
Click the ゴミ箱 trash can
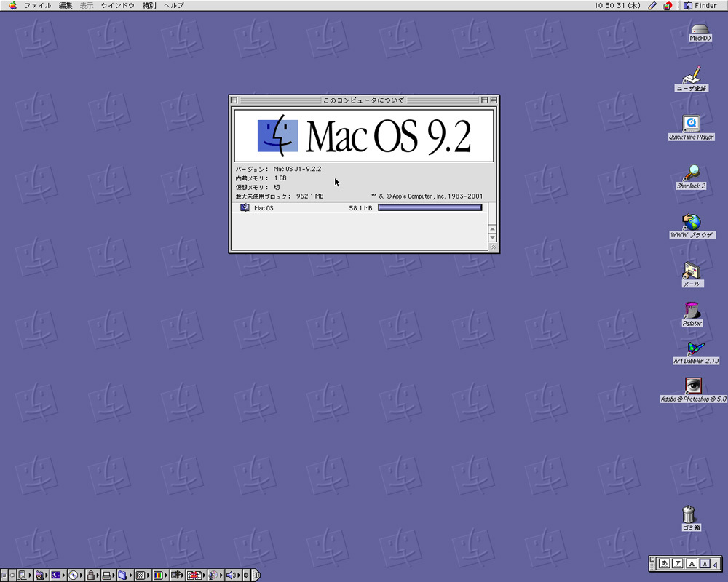(x=689, y=519)
